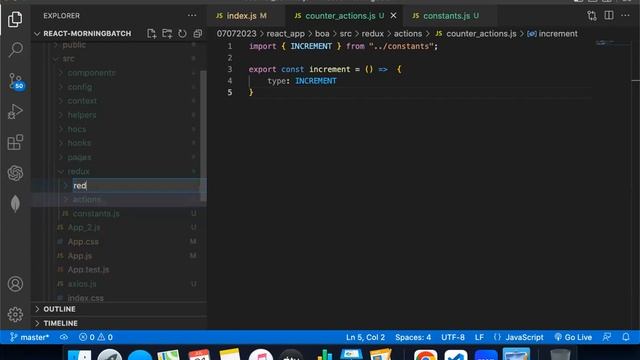This screenshot has width=640, height=360.
Task: Expand the hocs folder
Action: coord(77,129)
